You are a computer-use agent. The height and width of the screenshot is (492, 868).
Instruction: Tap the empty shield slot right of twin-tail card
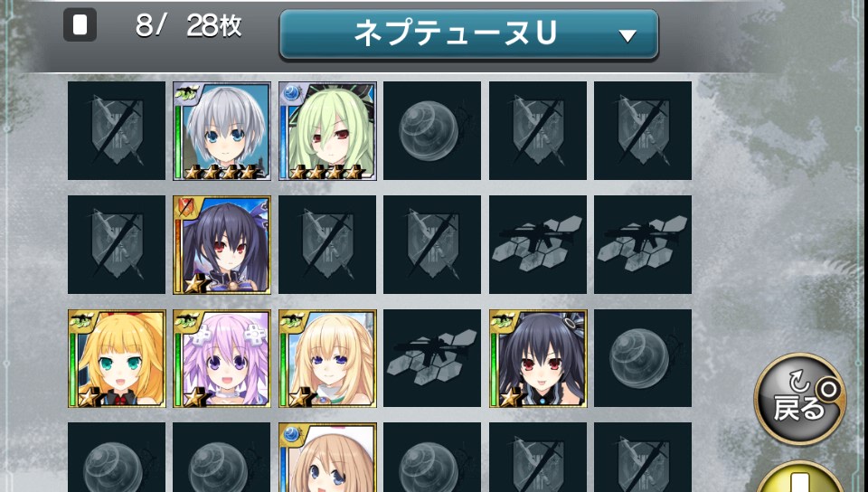(x=327, y=244)
